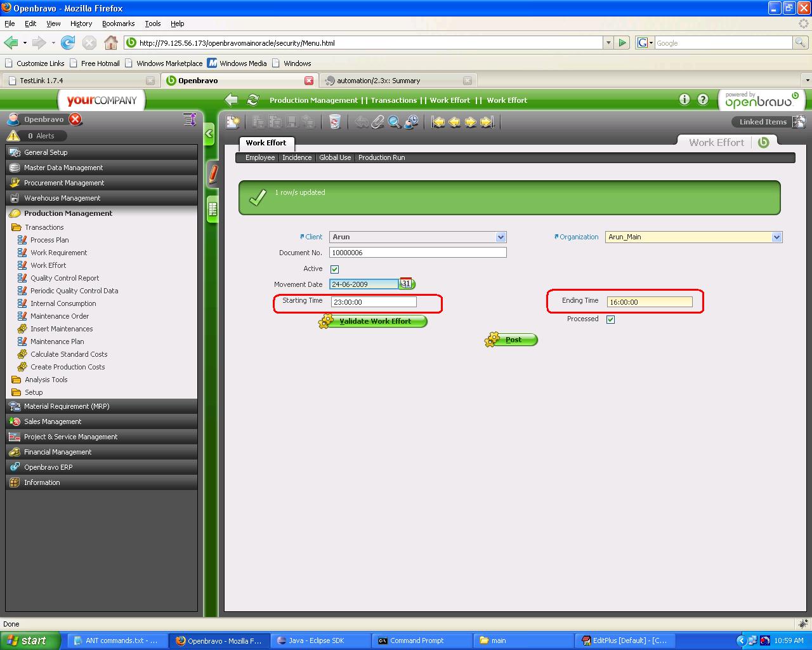Click the Document No. input field
This screenshot has height=650, width=812.
click(418, 253)
